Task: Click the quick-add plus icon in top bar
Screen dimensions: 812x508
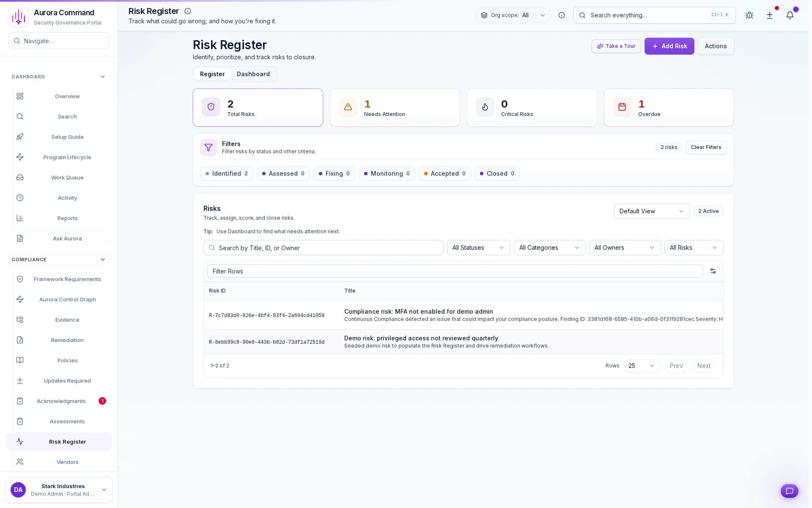Action: (x=769, y=15)
